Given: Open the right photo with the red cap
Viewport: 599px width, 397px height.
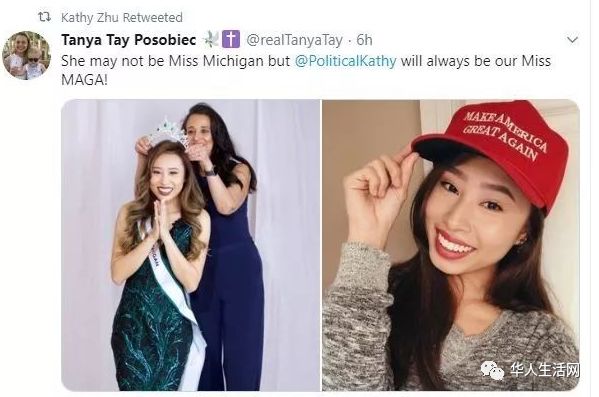Looking at the screenshot, I should click(451, 245).
